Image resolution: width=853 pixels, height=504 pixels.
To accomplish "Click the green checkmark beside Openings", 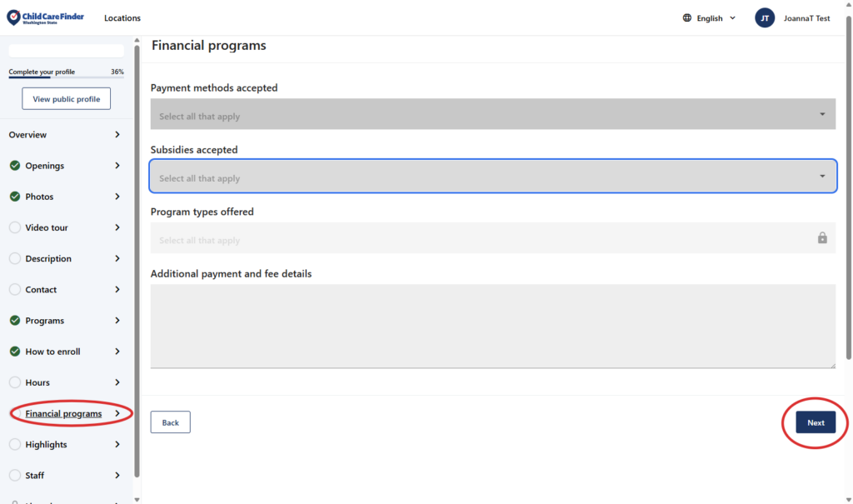I will click(x=15, y=166).
